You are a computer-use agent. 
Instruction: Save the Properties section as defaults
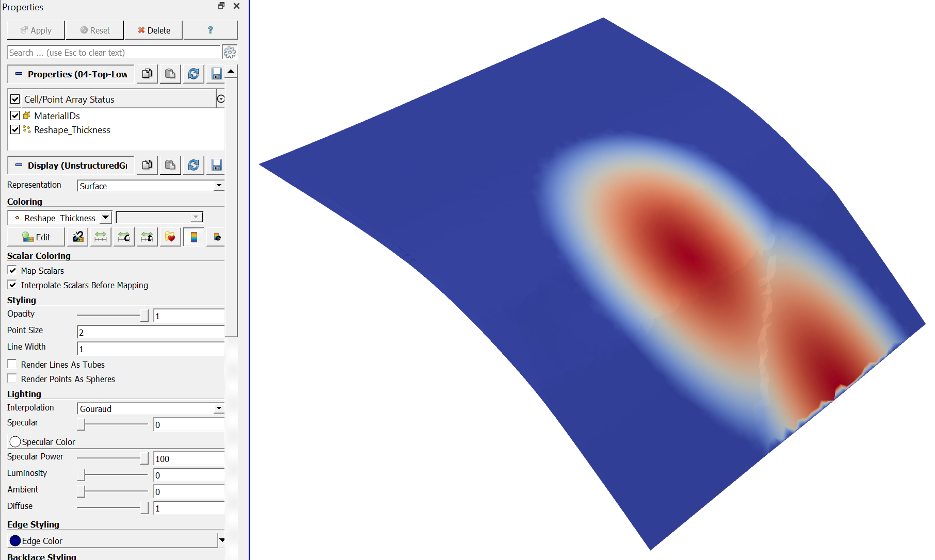pyautogui.click(x=216, y=74)
